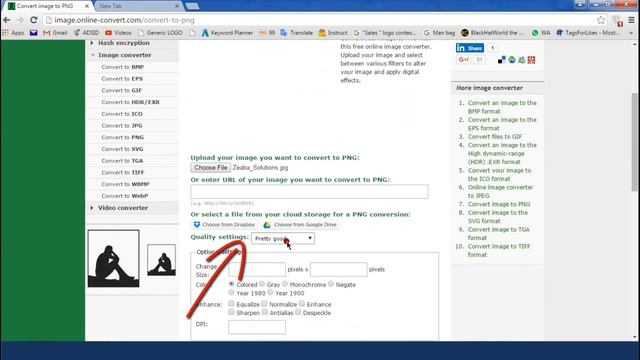Image resolution: width=640 pixels, height=360 pixels.
Task: Click the browser address bar
Action: (318, 20)
